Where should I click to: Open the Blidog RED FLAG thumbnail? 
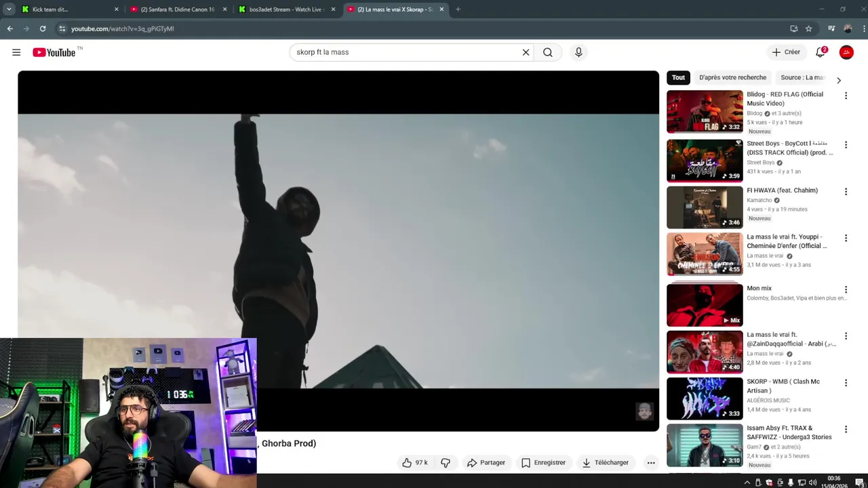pyautogui.click(x=705, y=111)
